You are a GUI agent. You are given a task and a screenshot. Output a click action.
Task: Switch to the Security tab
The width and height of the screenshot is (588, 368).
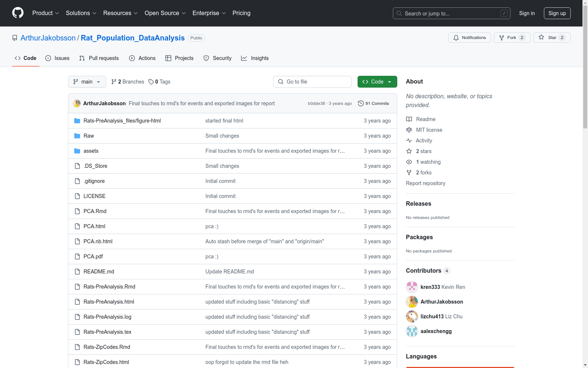click(218, 58)
